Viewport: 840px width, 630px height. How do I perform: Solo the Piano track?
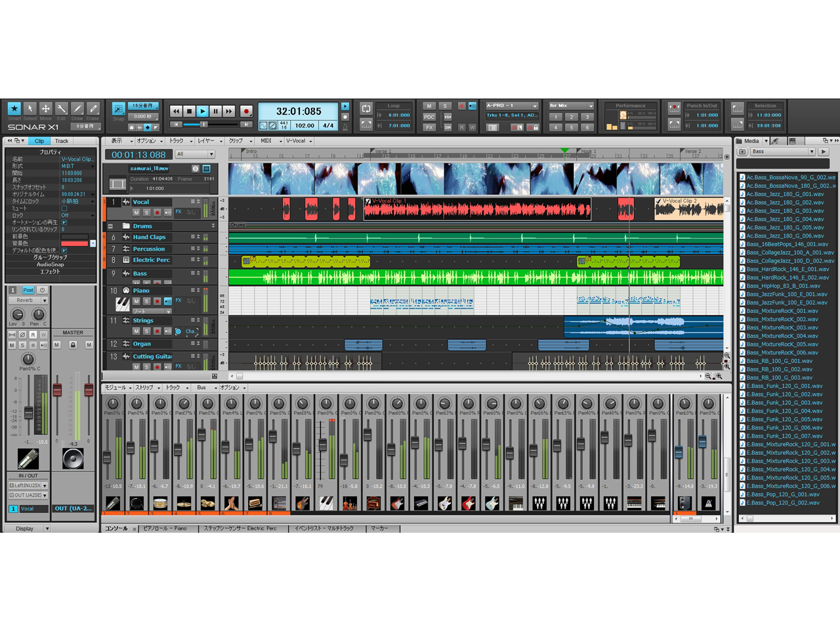[x=146, y=301]
